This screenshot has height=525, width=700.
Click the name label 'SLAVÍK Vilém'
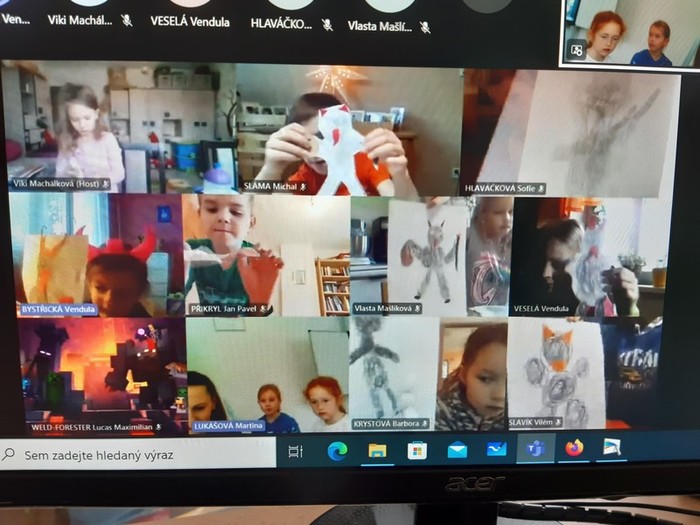[530, 422]
